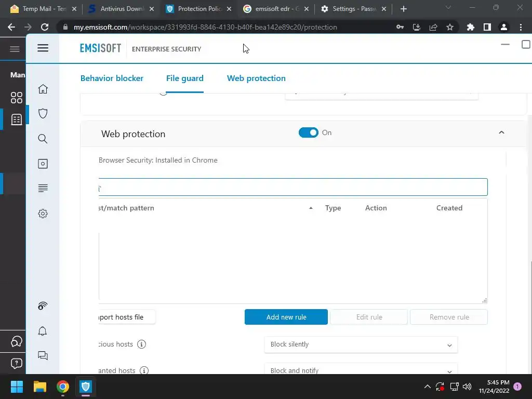
Task: Click the Action column header
Action: pos(376,208)
